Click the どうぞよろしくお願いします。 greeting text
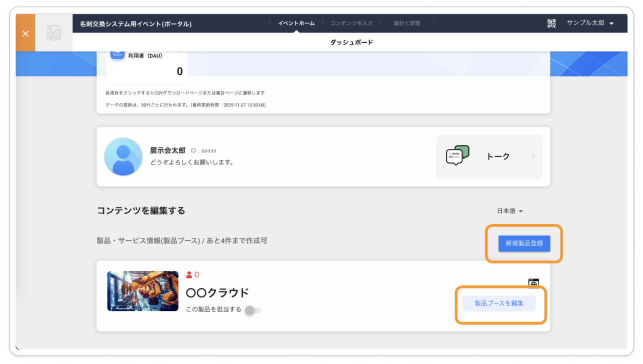Image resolution: width=643 pixels, height=364 pixels. click(x=192, y=162)
